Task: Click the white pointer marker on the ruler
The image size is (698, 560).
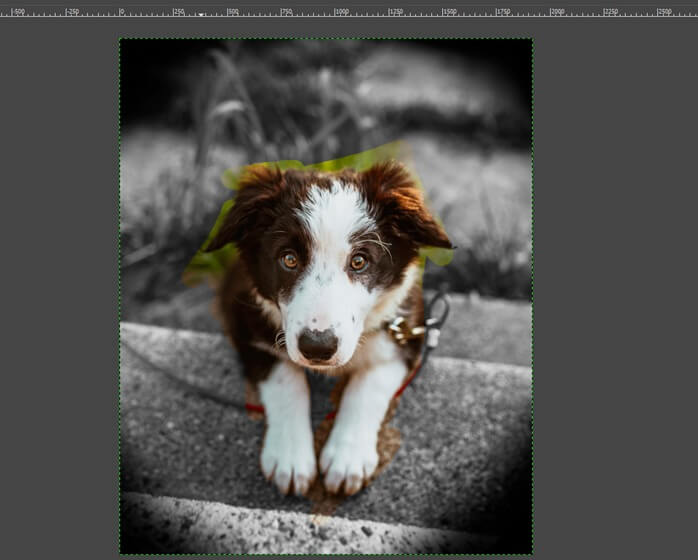Action: coord(201,15)
